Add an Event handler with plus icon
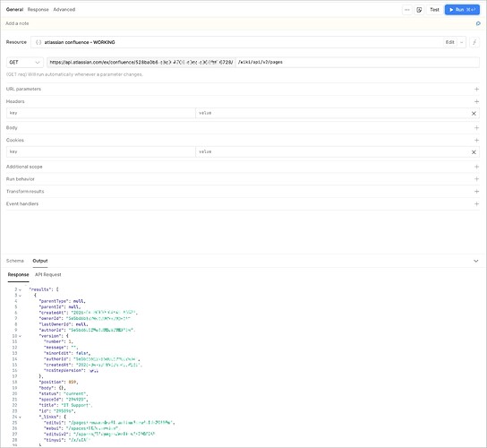The height and width of the screenshot is (448, 487). (x=476, y=204)
